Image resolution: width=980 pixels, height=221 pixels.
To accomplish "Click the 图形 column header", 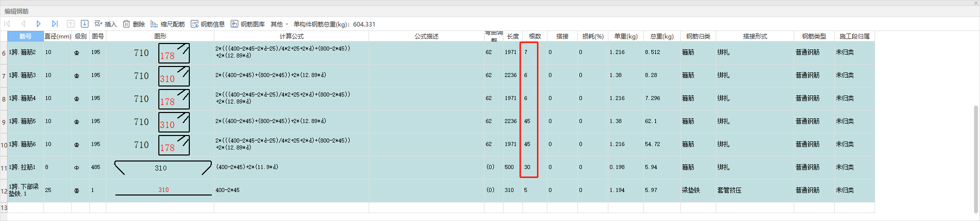I will click(160, 36).
